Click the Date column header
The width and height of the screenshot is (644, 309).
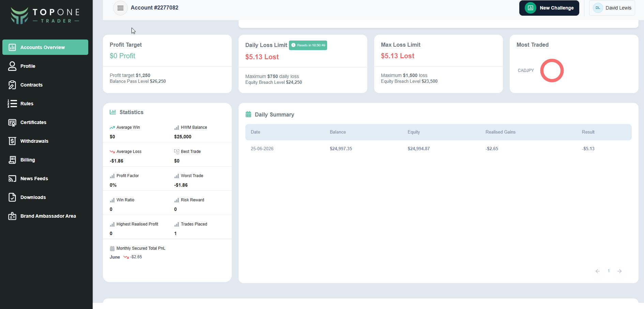click(256, 132)
